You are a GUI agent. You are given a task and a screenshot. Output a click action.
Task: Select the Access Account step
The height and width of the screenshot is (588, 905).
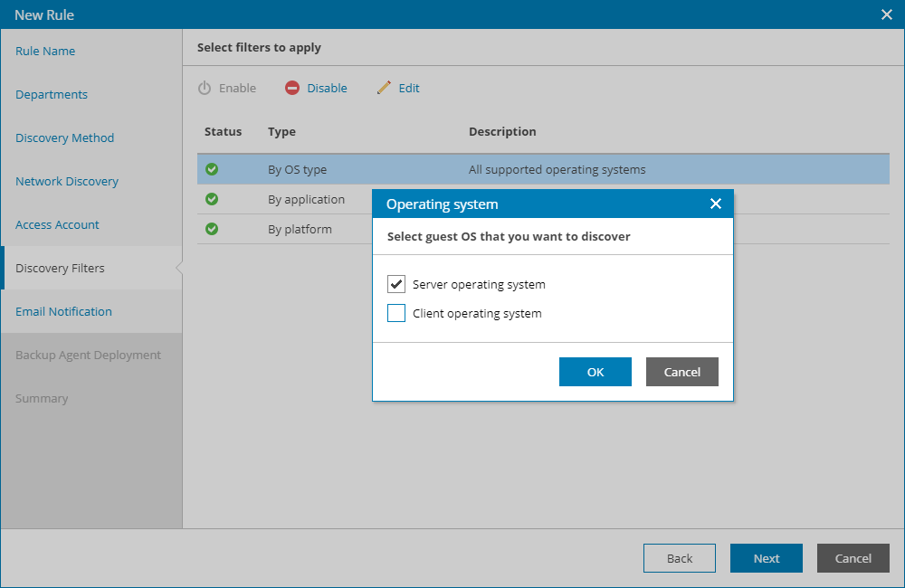57,224
